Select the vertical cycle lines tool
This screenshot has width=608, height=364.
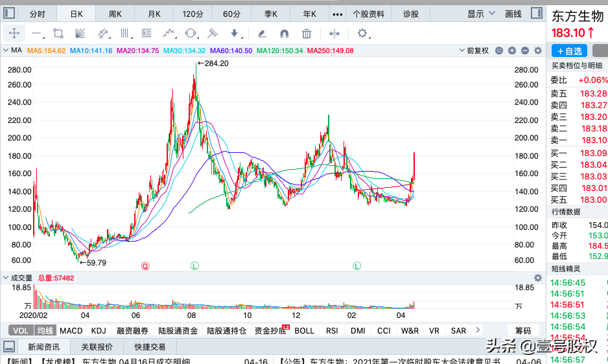(x=125, y=33)
